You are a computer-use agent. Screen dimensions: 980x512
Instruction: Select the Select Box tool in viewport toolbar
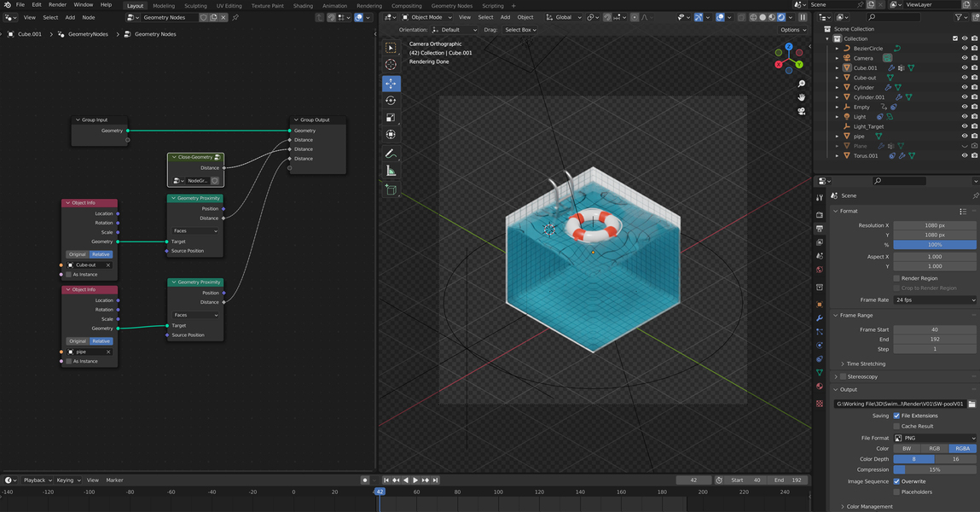tap(391, 48)
